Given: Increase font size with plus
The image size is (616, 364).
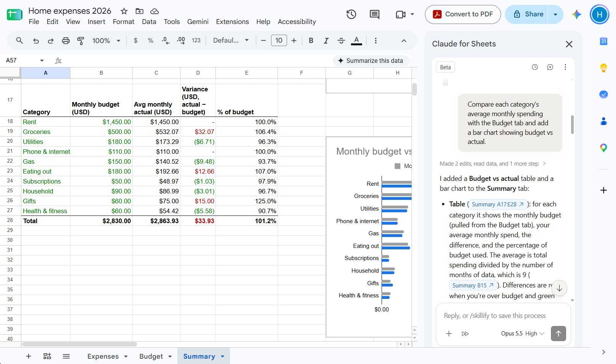Looking at the screenshot, I should (x=294, y=40).
